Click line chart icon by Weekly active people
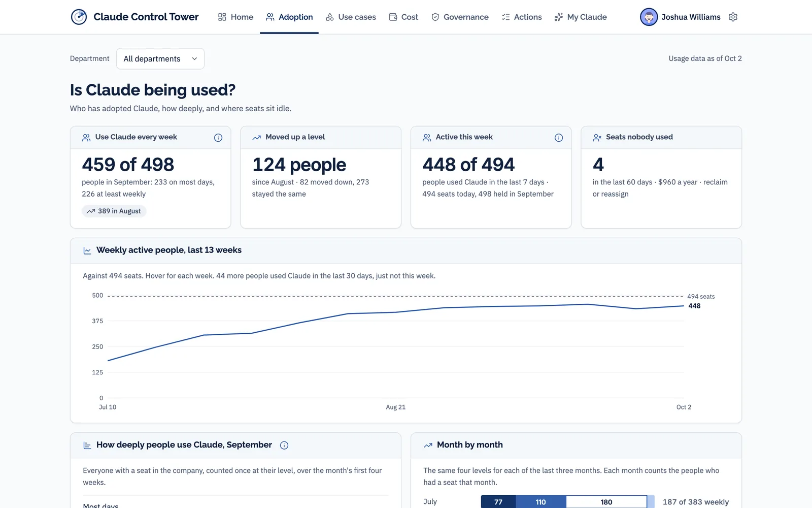This screenshot has width=812, height=508. click(x=87, y=250)
